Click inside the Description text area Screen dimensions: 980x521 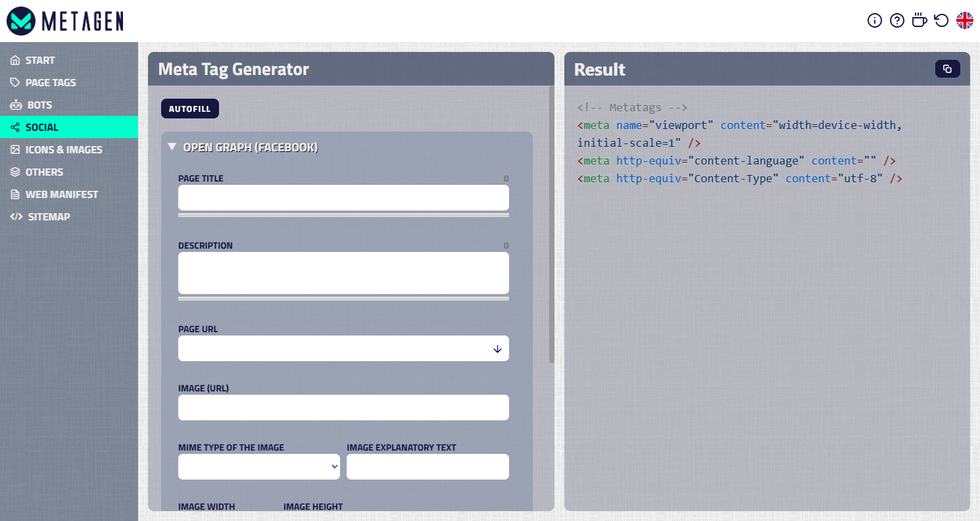[343, 272]
